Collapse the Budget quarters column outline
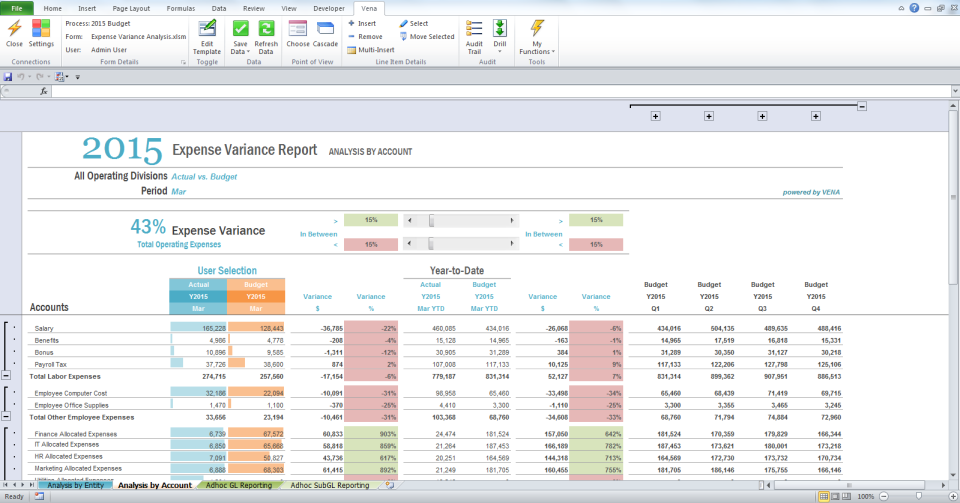 click(861, 106)
